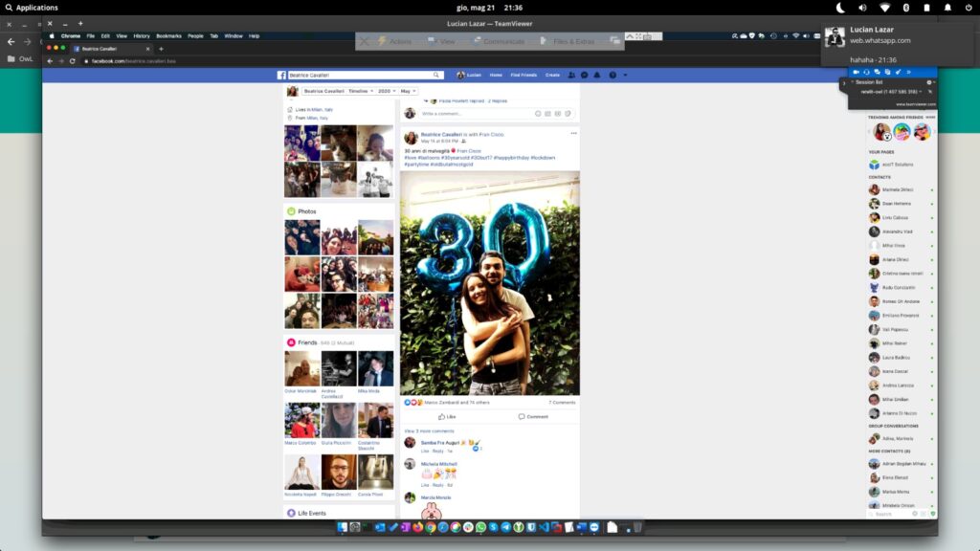Open Lucian profile link in Facebook header
The height and width of the screenshot is (551, 980).
(469, 75)
